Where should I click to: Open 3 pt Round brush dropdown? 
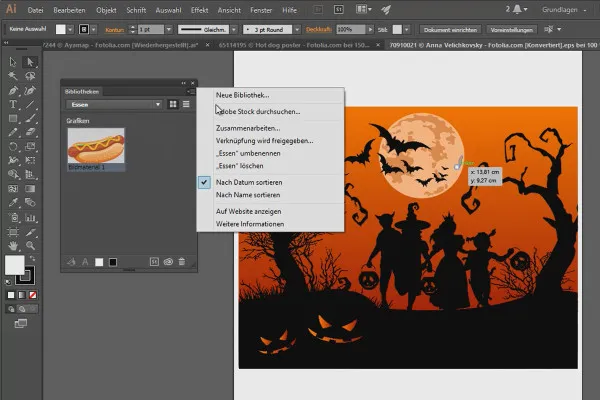coord(297,29)
